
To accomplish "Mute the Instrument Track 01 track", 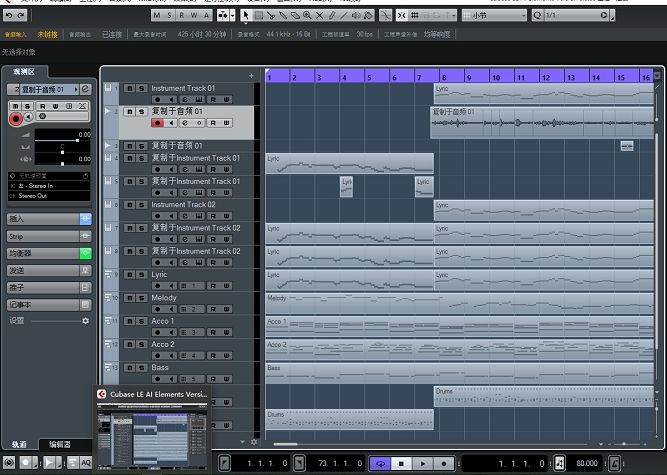I will [x=129, y=89].
